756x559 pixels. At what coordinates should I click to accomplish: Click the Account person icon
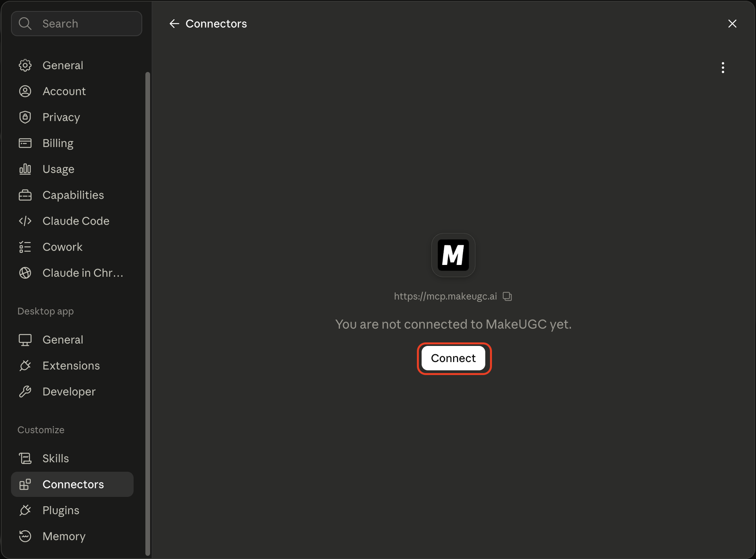click(x=25, y=91)
